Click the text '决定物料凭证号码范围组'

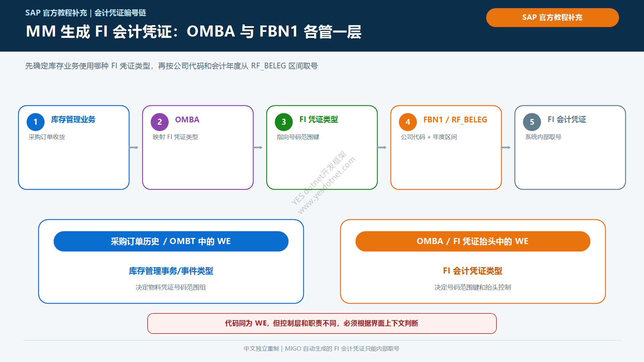(x=171, y=287)
